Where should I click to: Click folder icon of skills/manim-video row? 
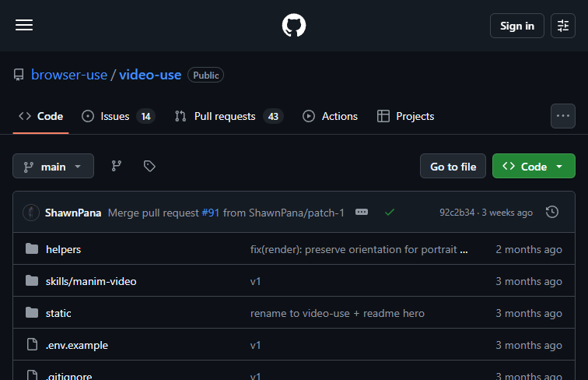[32, 280]
